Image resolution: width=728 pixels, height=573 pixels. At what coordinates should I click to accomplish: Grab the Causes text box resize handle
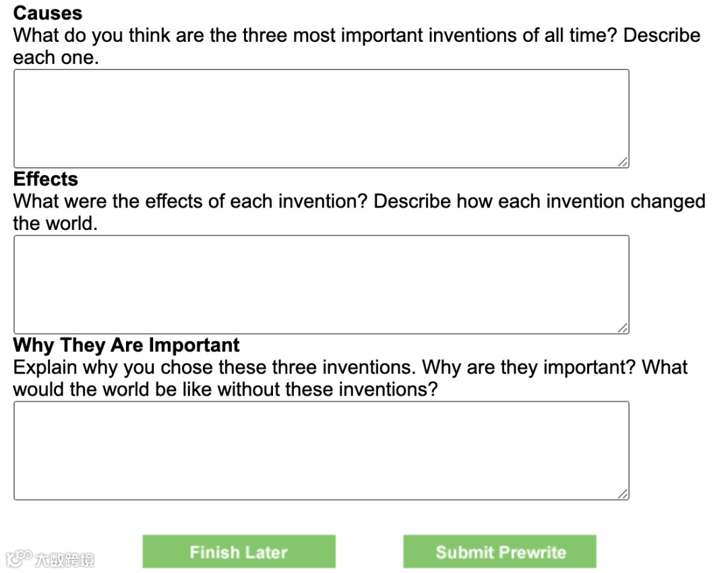[624, 162]
